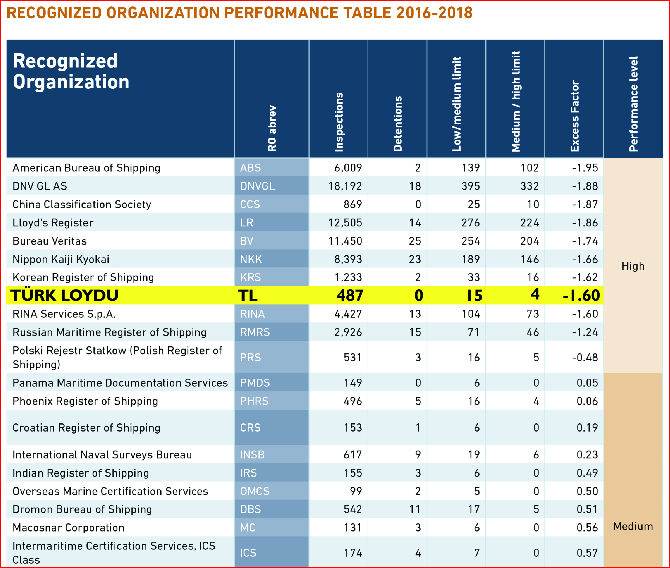Click 'Polski Rejestr Statkow' organization name

coord(117,357)
